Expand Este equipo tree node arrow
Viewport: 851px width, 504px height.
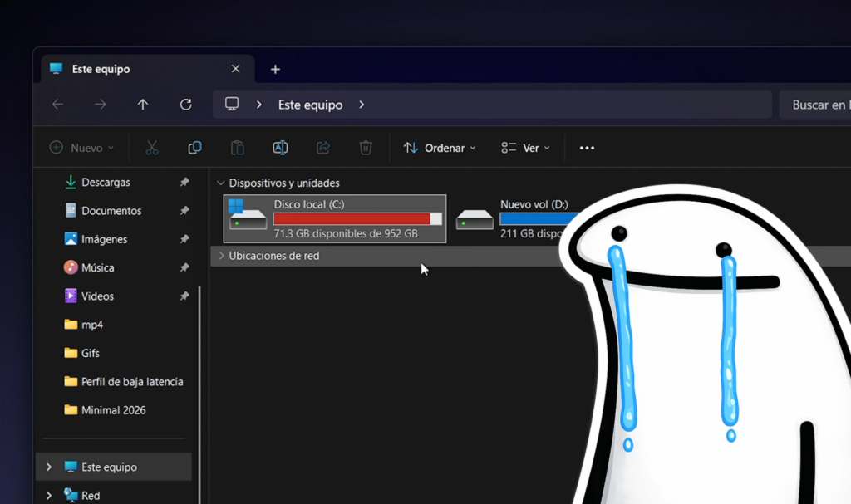point(49,467)
